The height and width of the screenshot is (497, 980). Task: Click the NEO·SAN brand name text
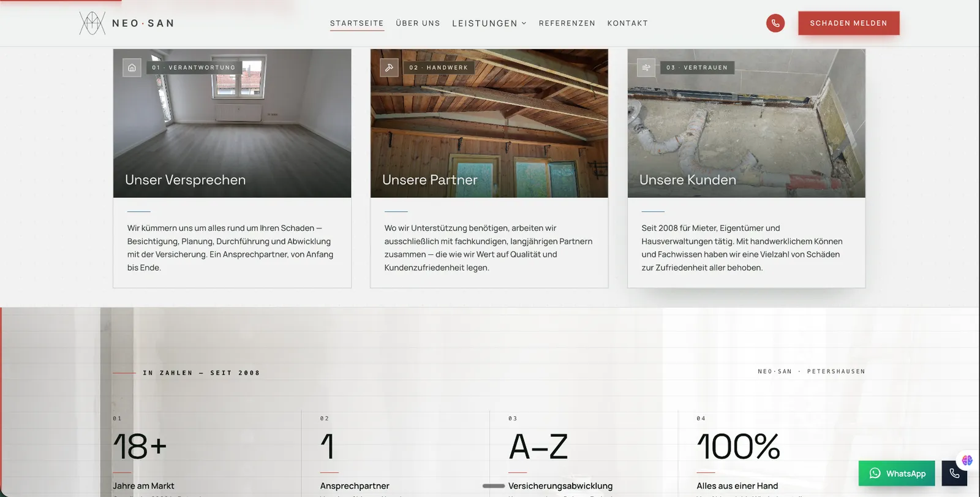[x=143, y=23]
